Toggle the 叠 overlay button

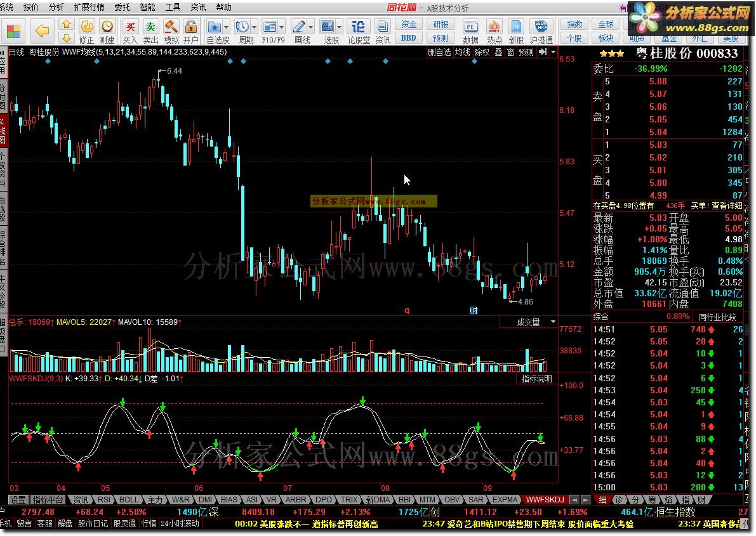498,52
